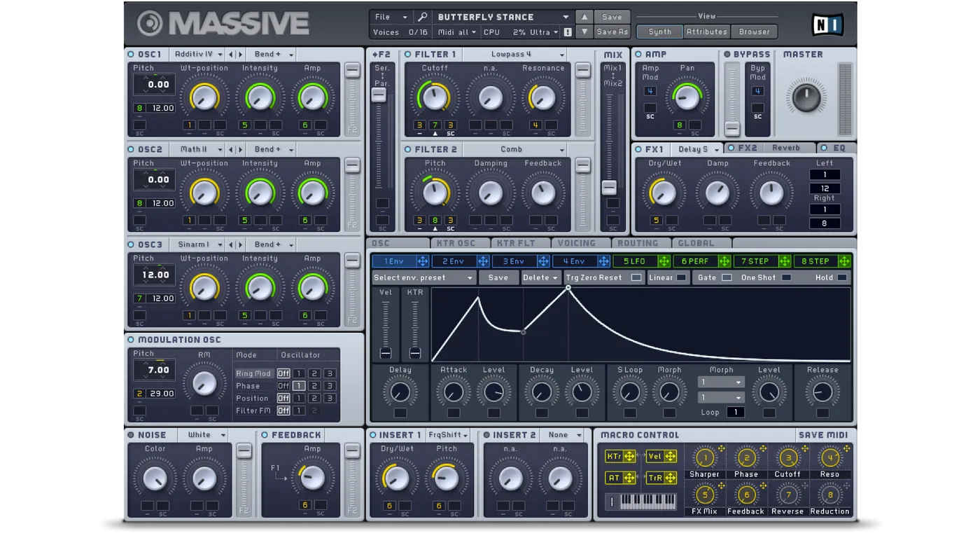Toggle the Trg Zero Reset checkbox

636,277
